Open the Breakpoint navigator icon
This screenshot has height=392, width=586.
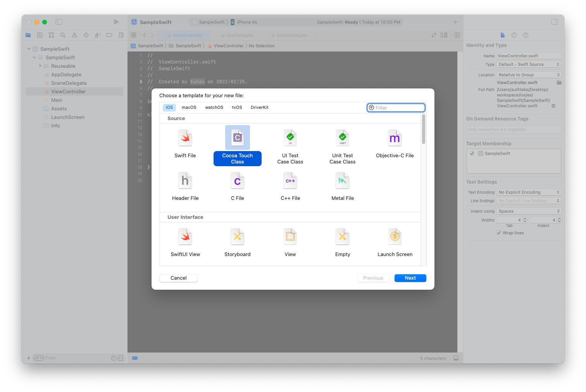pyautogui.click(x=109, y=35)
